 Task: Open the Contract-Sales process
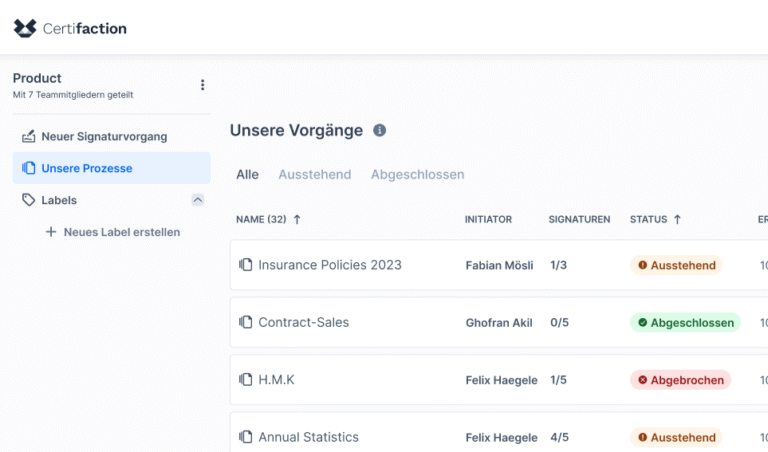304,322
